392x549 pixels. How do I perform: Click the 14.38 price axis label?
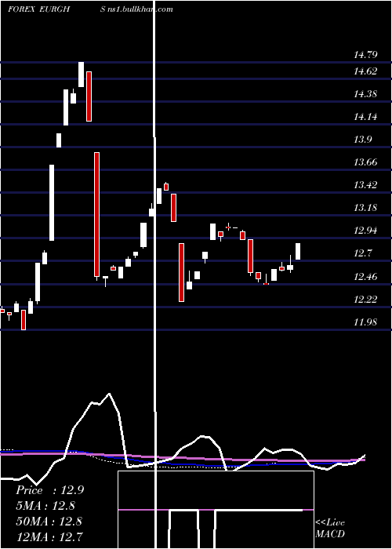pos(365,94)
